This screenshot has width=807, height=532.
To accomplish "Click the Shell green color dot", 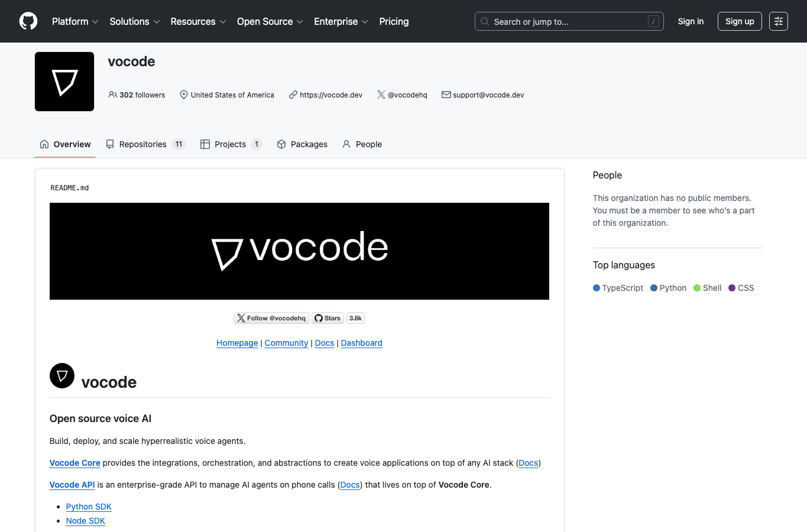I will point(697,288).
